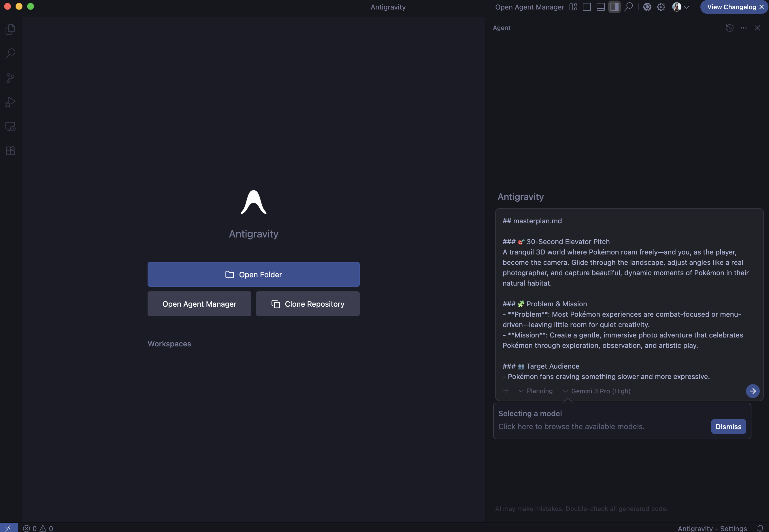Open the title bar search magnifier

(x=628, y=7)
